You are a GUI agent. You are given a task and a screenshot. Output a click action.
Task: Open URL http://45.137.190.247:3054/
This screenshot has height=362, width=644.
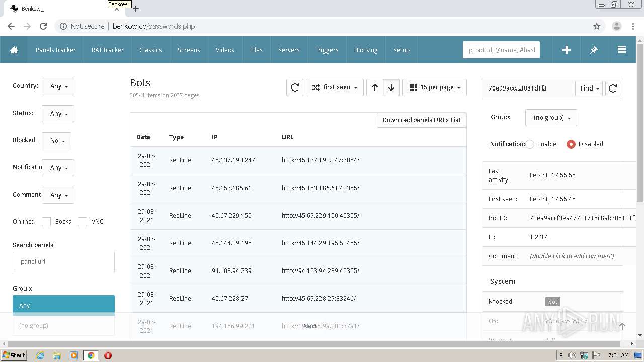[x=320, y=160]
